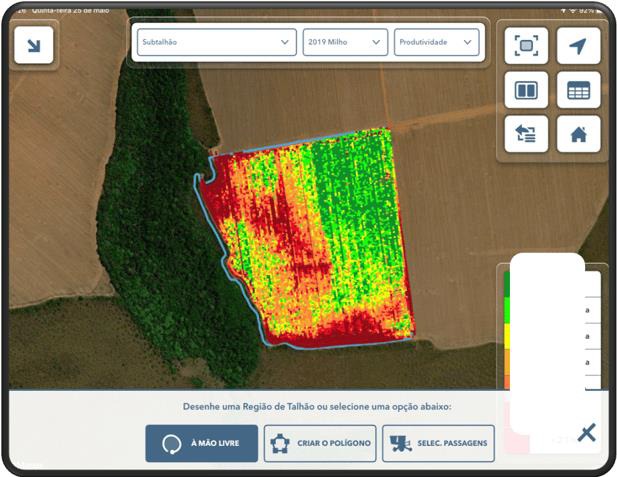This screenshot has width=617, height=477.
Task: Open the data table grid icon
Action: tap(578, 90)
